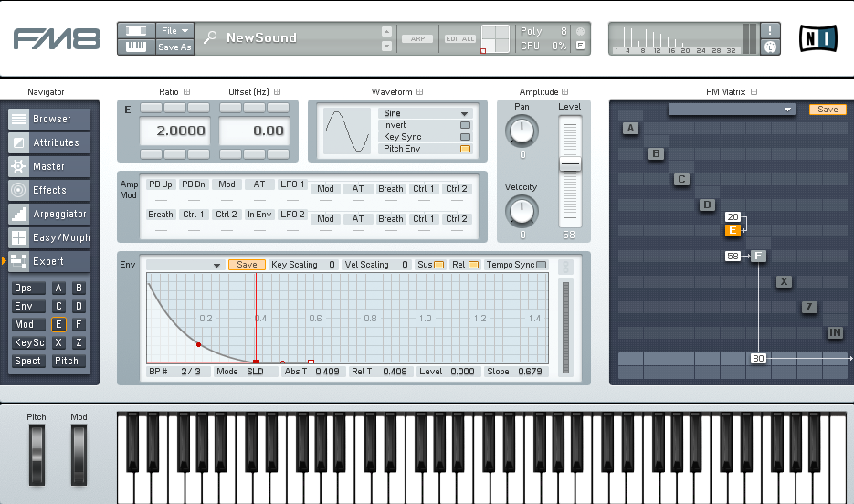Viewport: 854px width, 504px height.
Task: Click the panic exclamation button
Action: (x=770, y=30)
